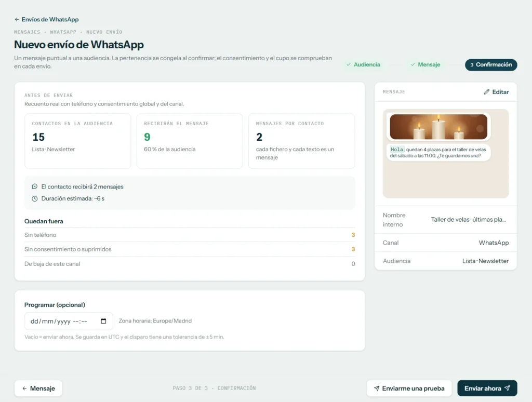The width and height of the screenshot is (532, 402).
Task: Go back with the Mensaje button
Action: [x=38, y=388]
